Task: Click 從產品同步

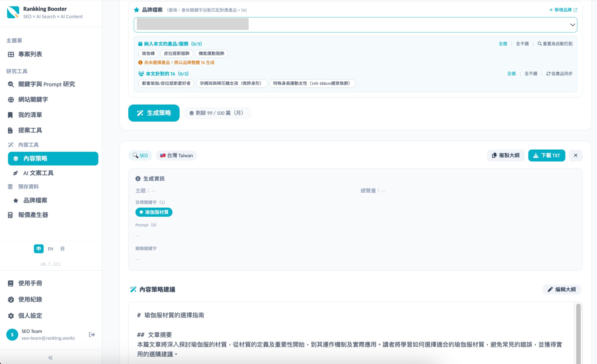Action: tap(559, 74)
